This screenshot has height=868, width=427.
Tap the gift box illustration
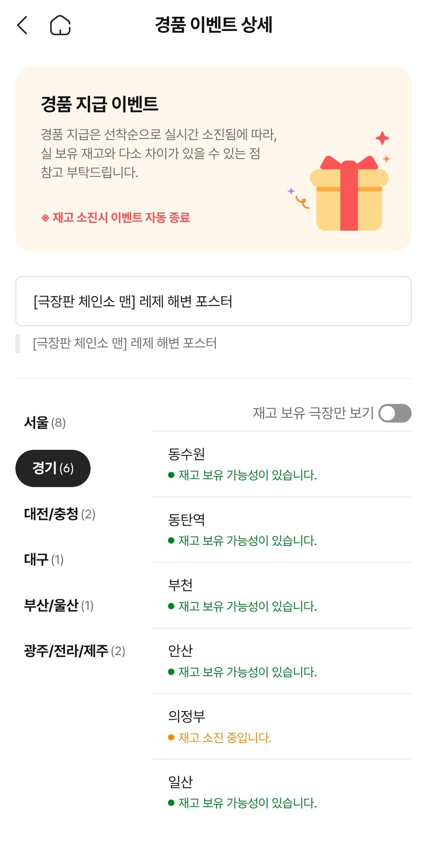click(x=349, y=193)
